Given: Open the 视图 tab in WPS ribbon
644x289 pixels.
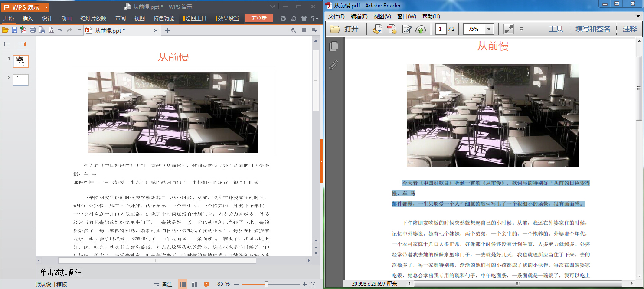Looking at the screenshot, I should click(140, 18).
